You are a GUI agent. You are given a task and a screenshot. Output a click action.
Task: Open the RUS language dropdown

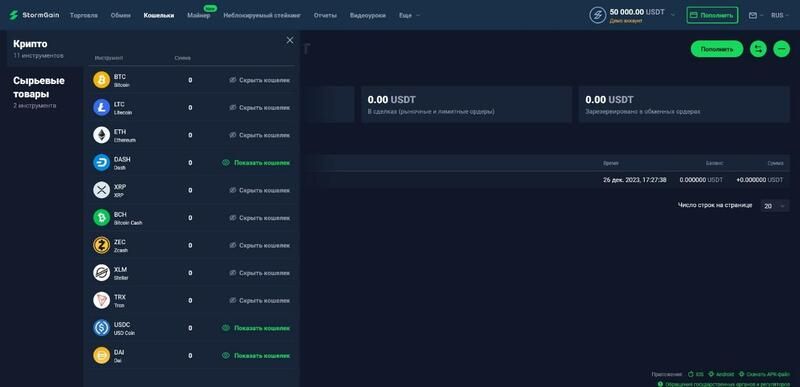click(780, 15)
